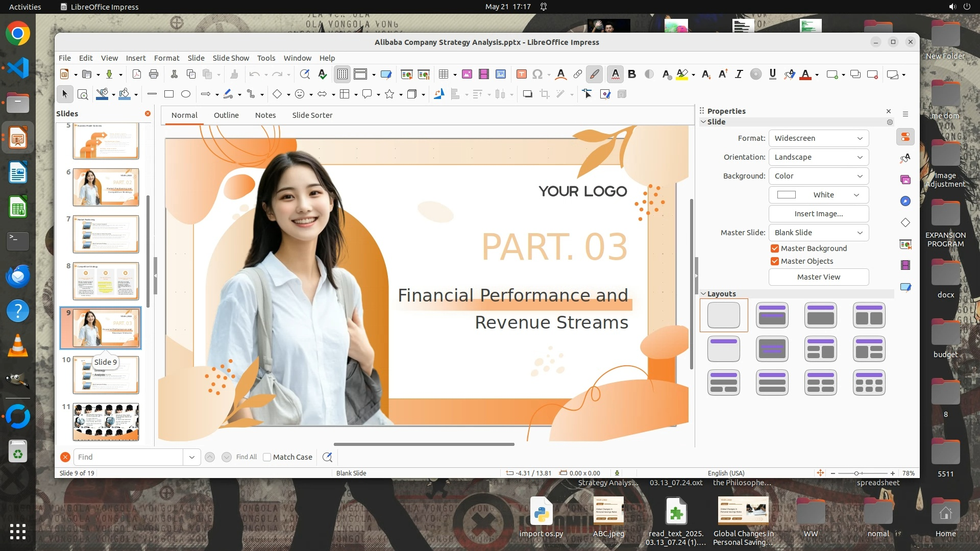This screenshot has height=551, width=980.
Task: Click the Print icon in toolbar
Action: 154,74
